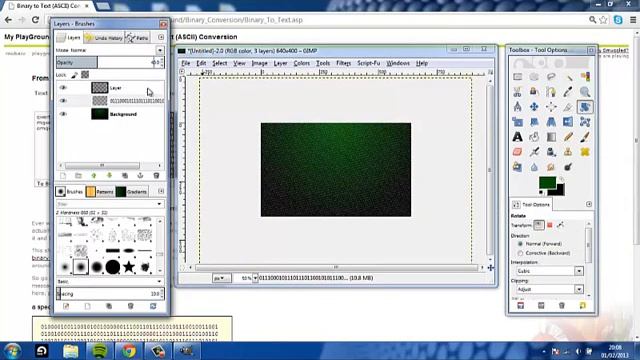Open the layer Mode dropdown

pos(160,50)
